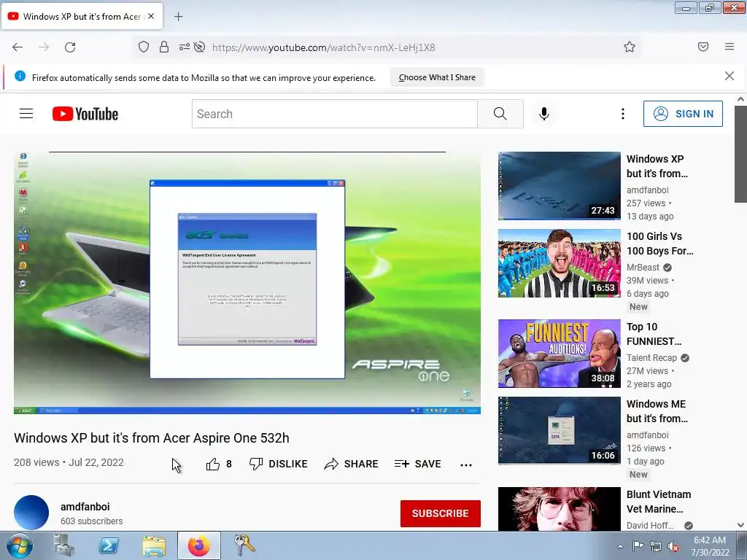Open Server Manager from the taskbar
Screen dimensions: 747x560
(64, 545)
